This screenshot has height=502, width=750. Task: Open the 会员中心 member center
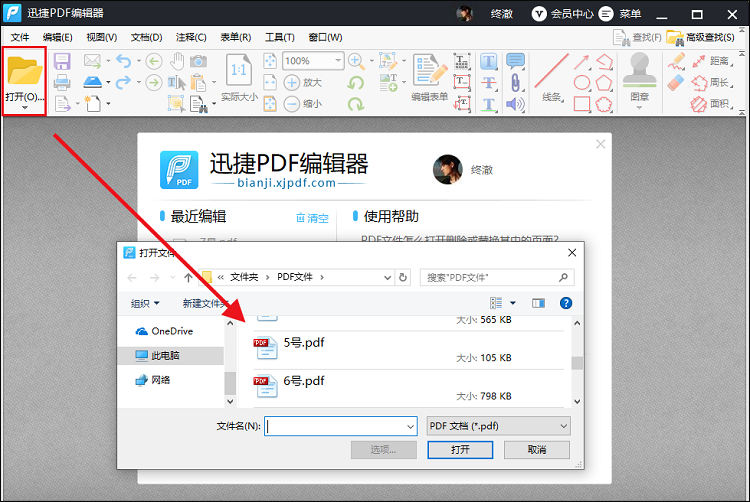pos(562,14)
